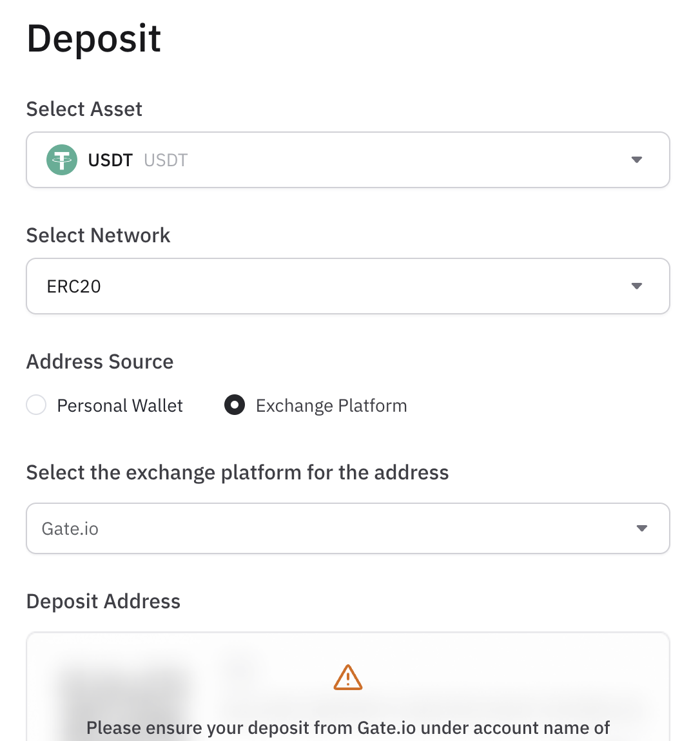Click the Gate.io warning message text

tap(348, 727)
